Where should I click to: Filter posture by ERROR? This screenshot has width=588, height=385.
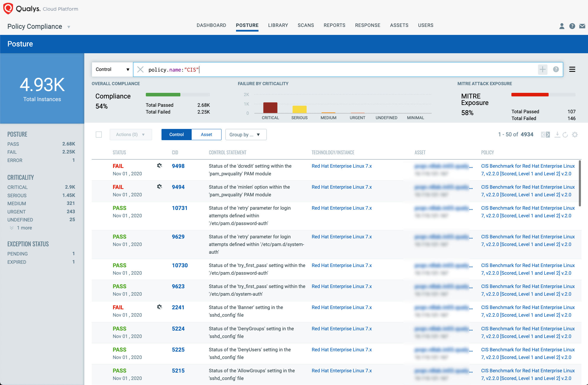click(41, 160)
